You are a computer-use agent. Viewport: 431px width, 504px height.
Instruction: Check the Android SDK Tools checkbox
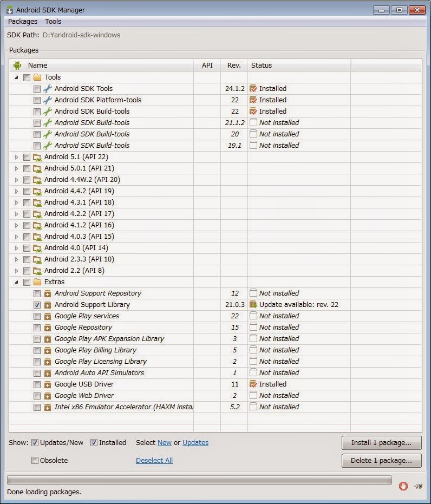click(37, 89)
